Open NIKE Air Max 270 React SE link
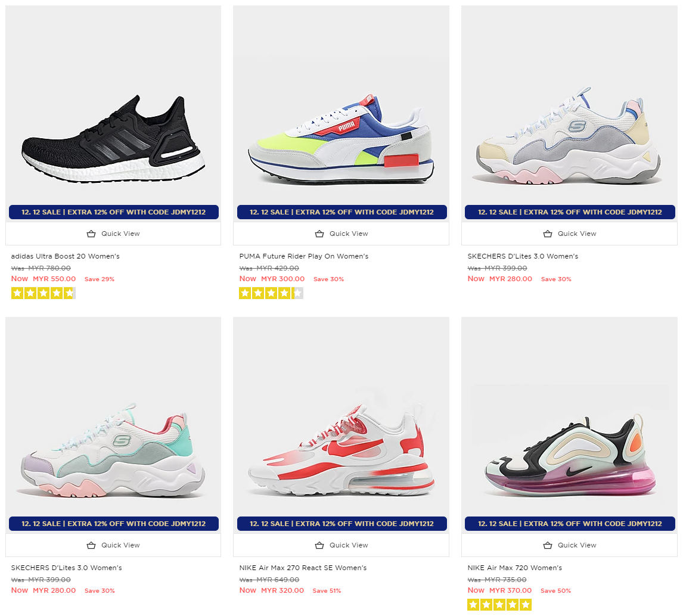683x616 pixels. (303, 568)
